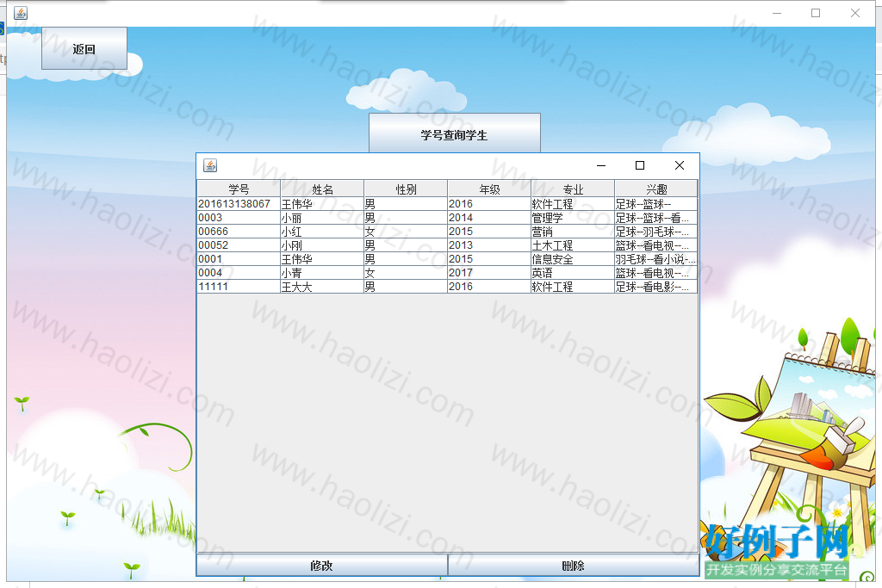Click major cell 信息安全
This screenshot has height=588, width=882.
573,258
